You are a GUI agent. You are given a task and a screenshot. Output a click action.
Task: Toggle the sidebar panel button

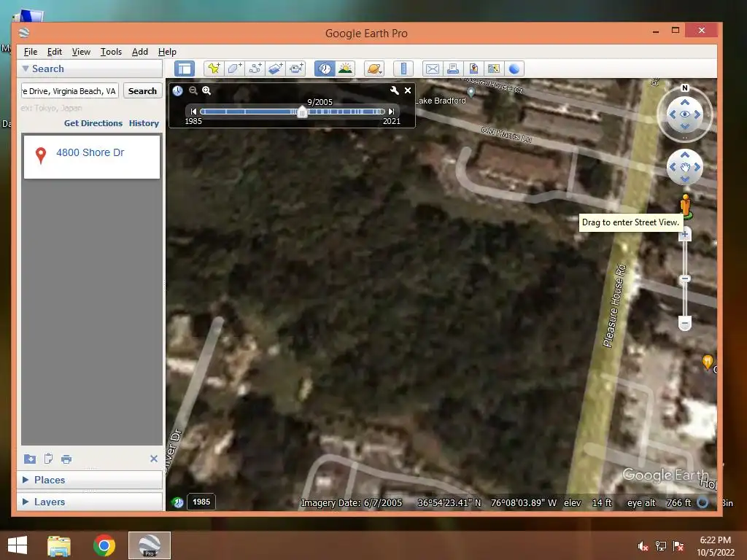[x=185, y=69]
